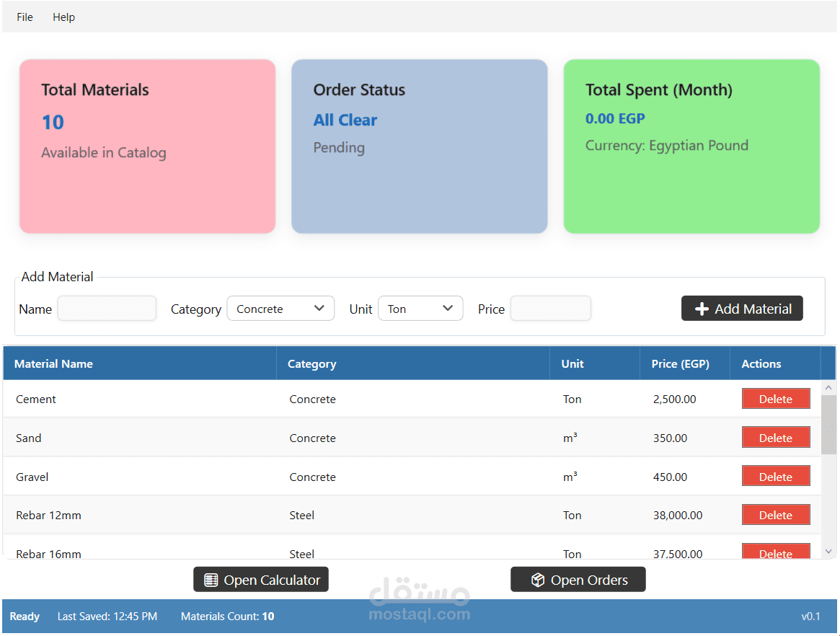
Task: Click the Available in Catalog text
Action: coord(104,153)
